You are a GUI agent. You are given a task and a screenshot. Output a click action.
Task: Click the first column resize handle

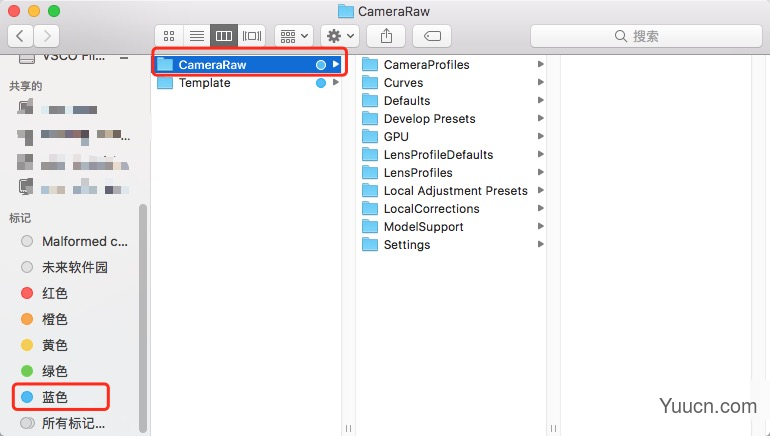pyautogui.click(x=348, y=428)
